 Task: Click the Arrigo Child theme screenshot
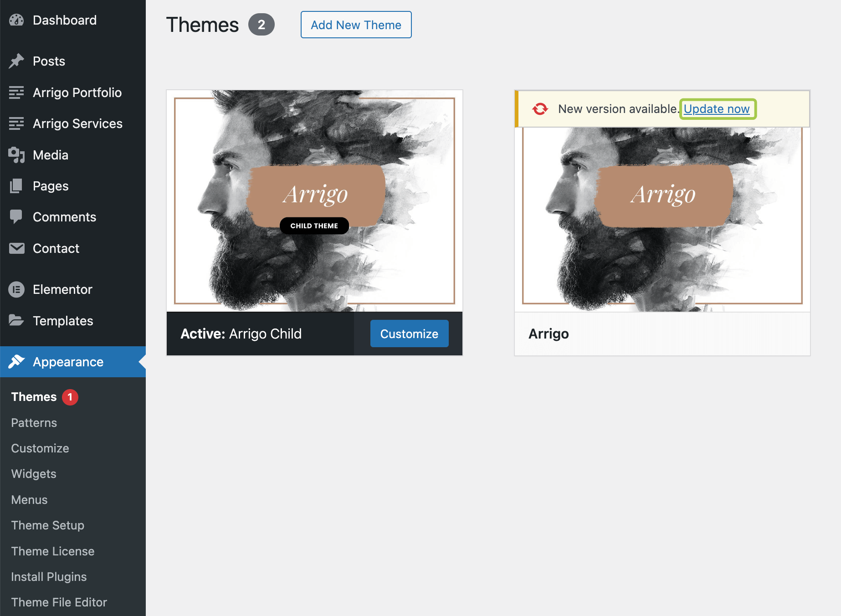point(314,200)
